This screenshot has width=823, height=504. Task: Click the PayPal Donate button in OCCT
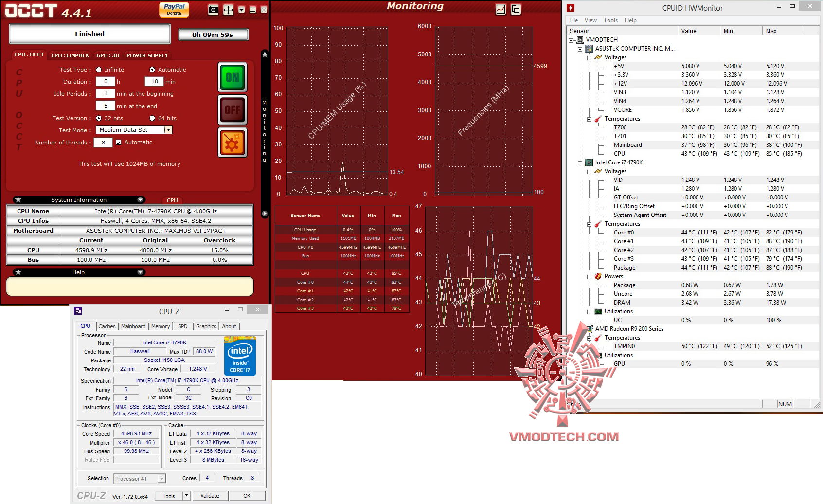[x=174, y=9]
